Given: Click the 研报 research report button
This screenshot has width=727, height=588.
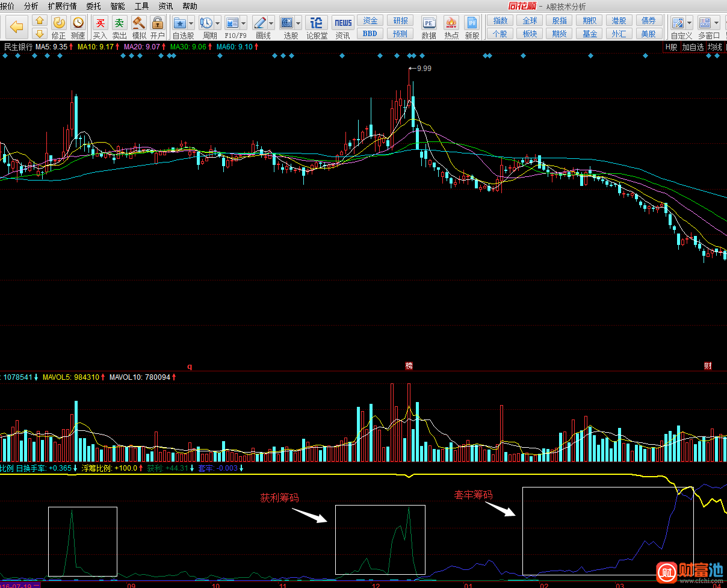Looking at the screenshot, I should pyautogui.click(x=400, y=20).
